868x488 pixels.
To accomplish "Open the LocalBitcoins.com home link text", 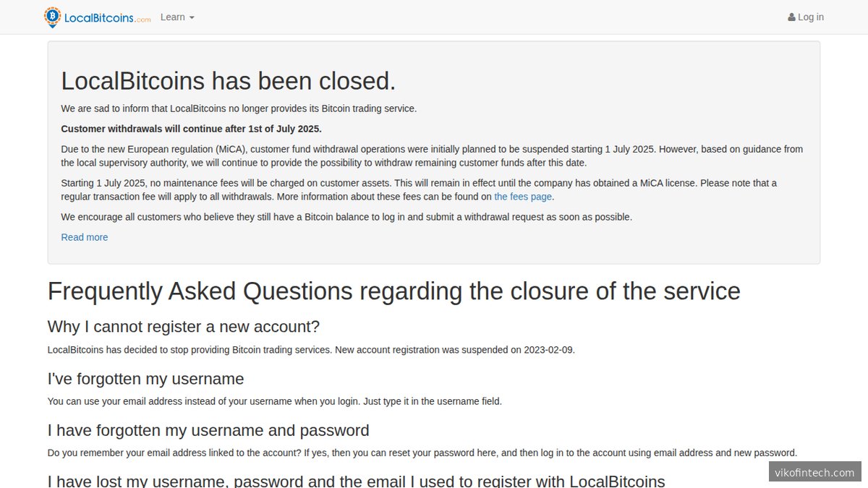I will [x=107, y=18].
